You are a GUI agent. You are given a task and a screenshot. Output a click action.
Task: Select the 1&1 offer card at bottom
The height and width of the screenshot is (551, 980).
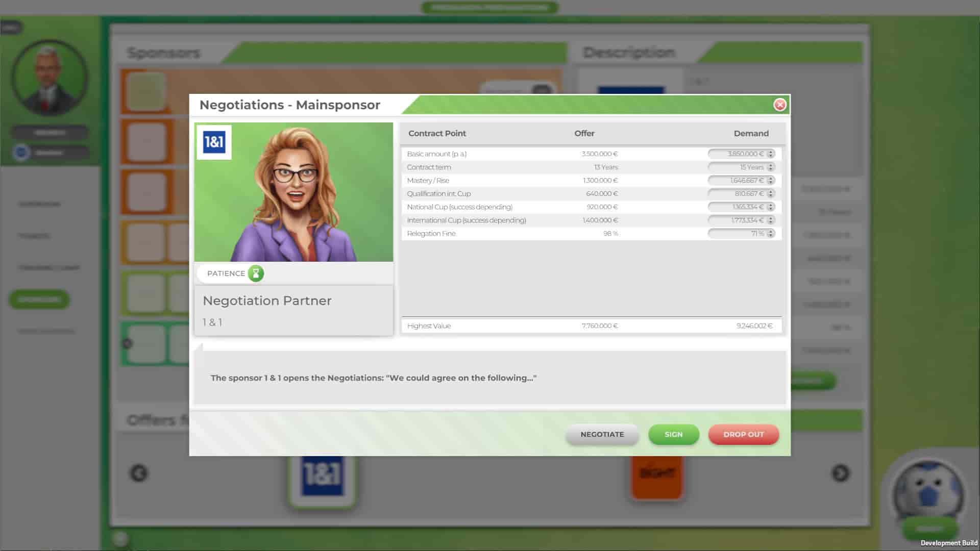click(x=322, y=477)
